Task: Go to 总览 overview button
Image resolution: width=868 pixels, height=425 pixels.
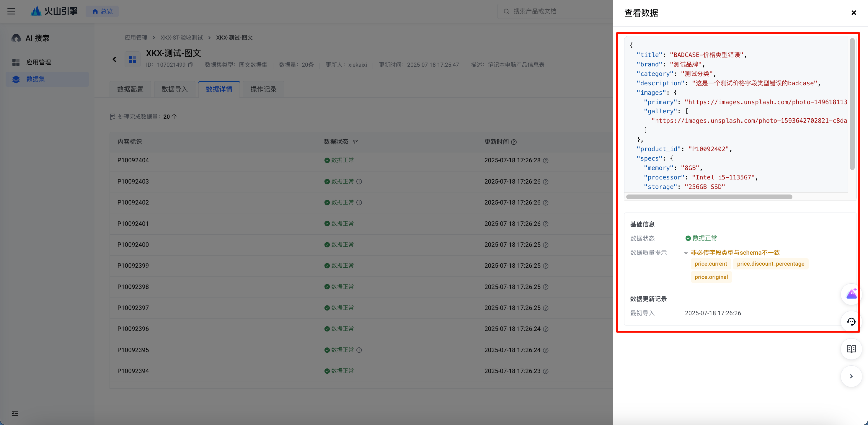Action: [x=102, y=12]
